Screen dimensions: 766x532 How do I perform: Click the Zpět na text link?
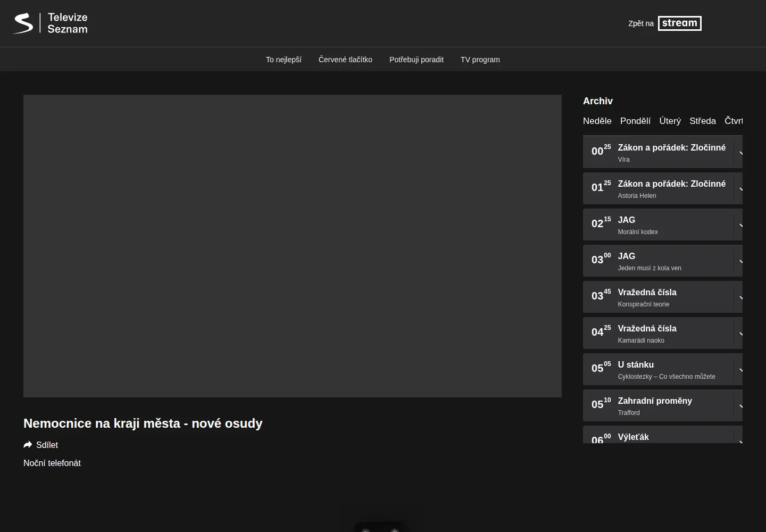coord(641,23)
